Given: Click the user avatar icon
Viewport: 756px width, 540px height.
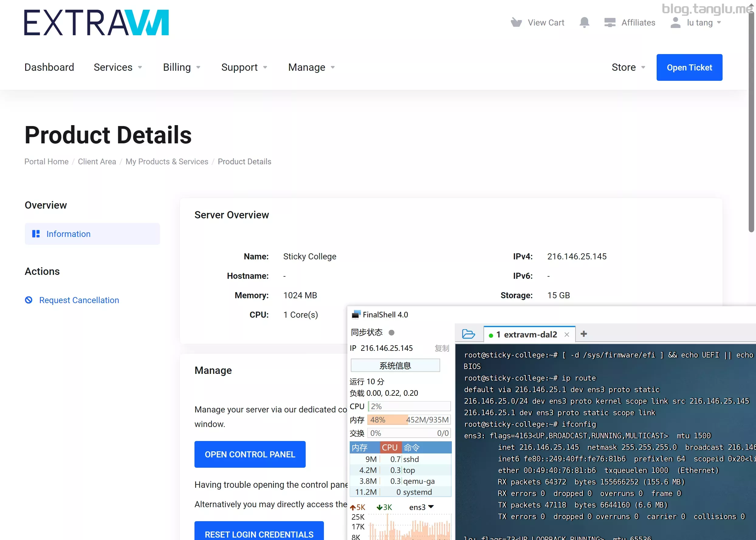Looking at the screenshot, I should [675, 22].
